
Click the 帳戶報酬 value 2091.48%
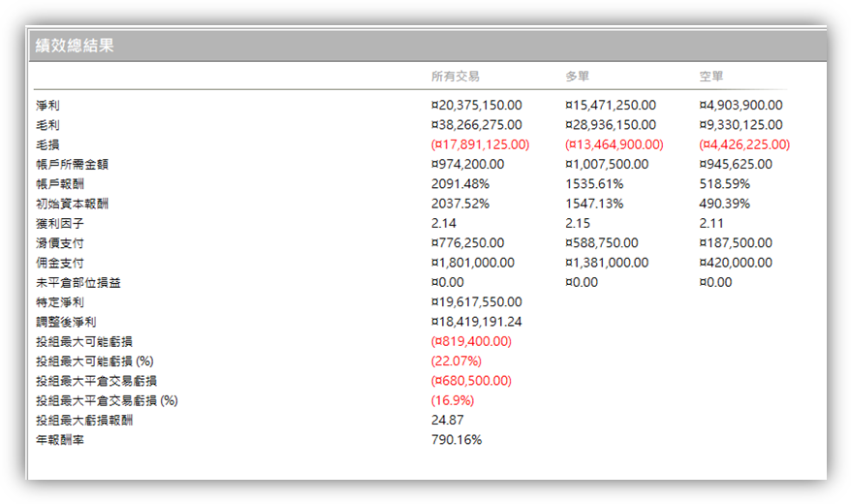click(x=460, y=184)
